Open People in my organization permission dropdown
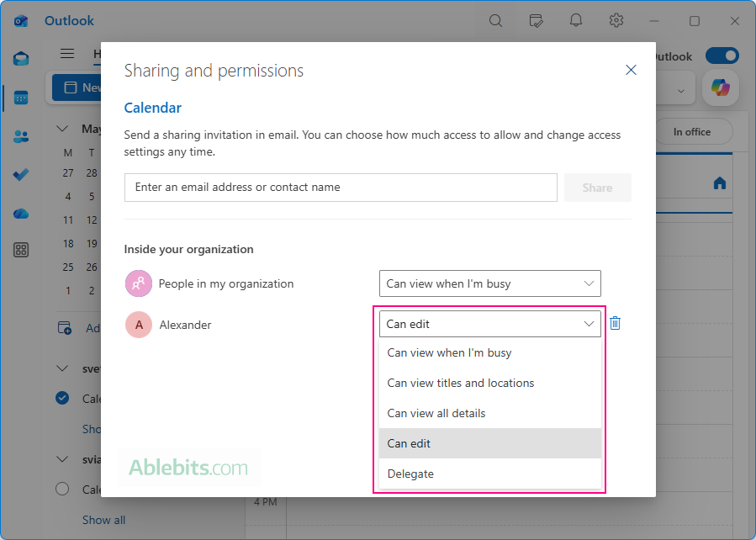This screenshot has height=540, width=756. point(490,283)
